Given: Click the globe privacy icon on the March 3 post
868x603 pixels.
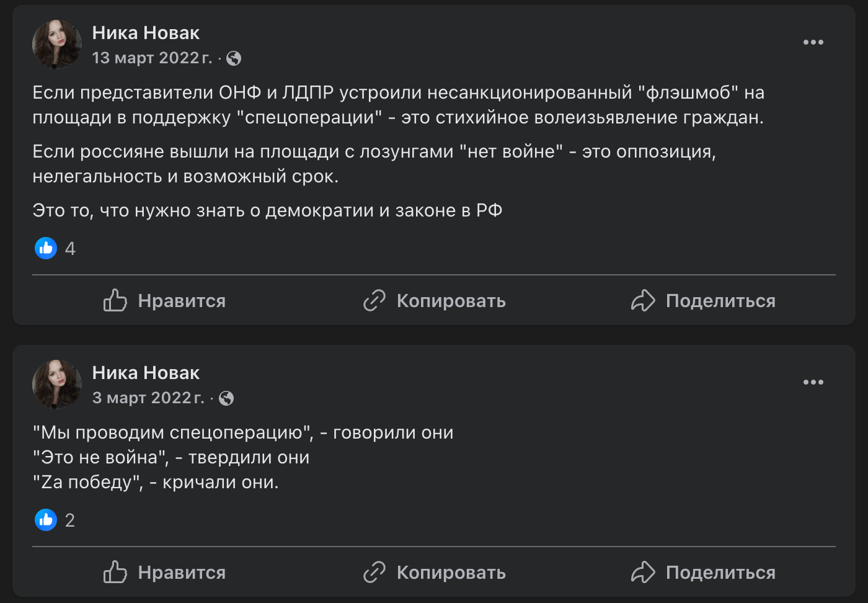Looking at the screenshot, I should [x=228, y=398].
